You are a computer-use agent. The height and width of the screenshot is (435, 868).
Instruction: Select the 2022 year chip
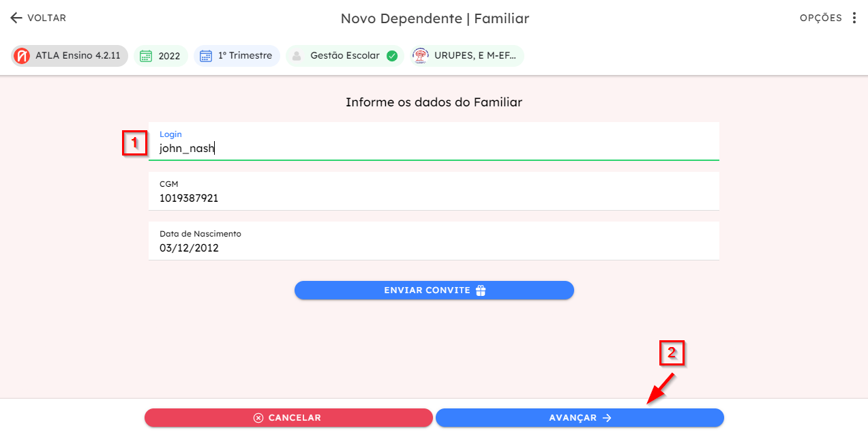point(161,56)
